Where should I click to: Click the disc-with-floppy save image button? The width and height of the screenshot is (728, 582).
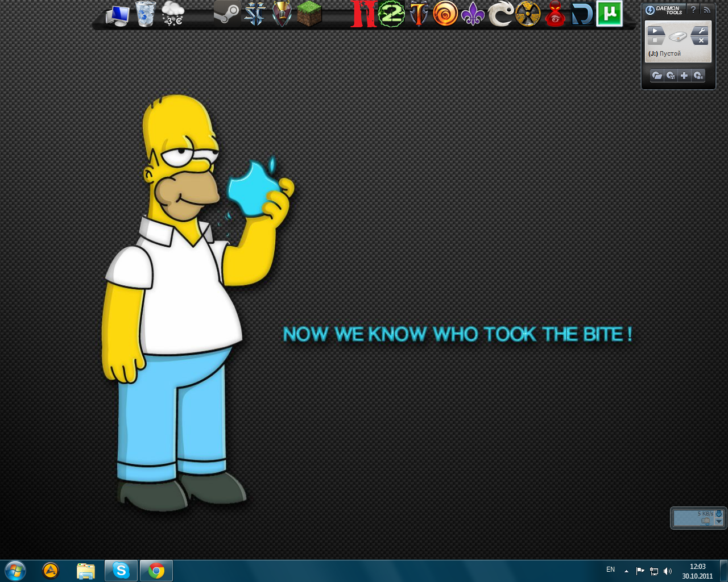671,76
